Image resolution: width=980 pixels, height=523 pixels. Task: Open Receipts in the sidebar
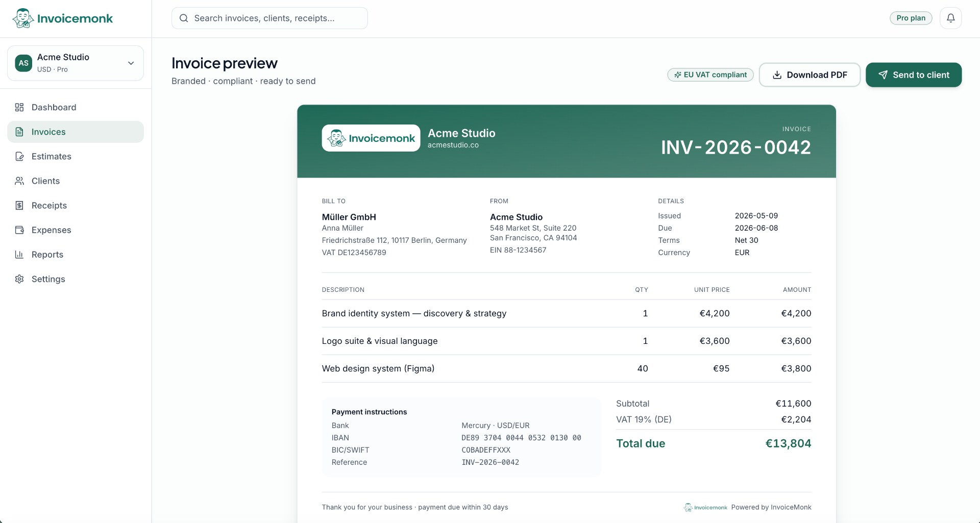click(x=76, y=205)
